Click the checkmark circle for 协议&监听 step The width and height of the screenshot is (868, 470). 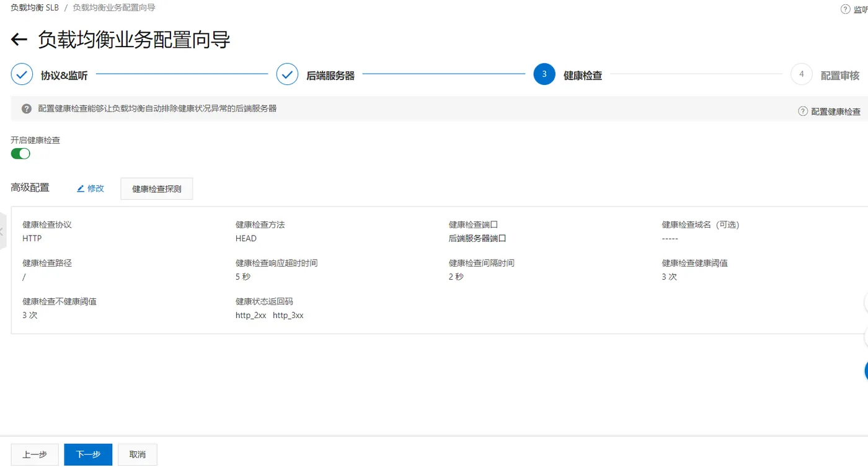22,74
